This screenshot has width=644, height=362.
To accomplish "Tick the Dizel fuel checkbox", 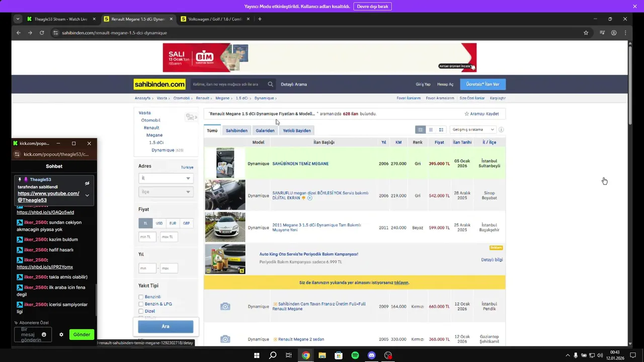I will coord(141,311).
